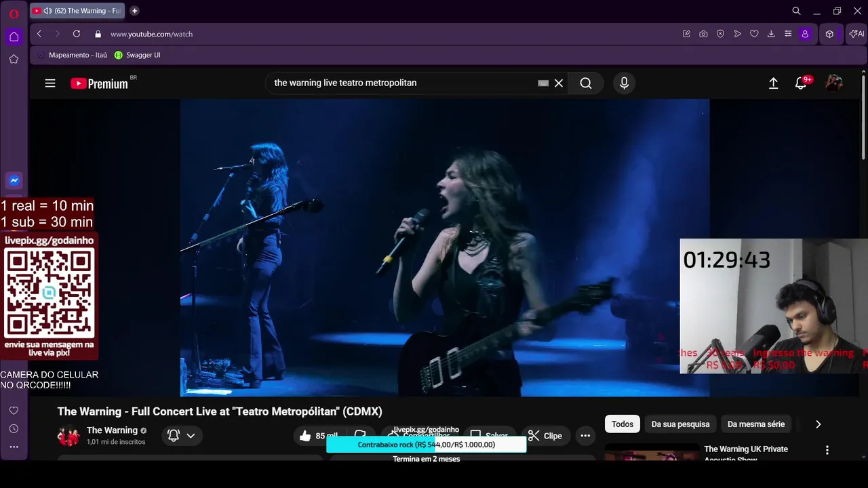Open The Warning channel avatar
This screenshot has height=488, width=868.
tap(68, 436)
